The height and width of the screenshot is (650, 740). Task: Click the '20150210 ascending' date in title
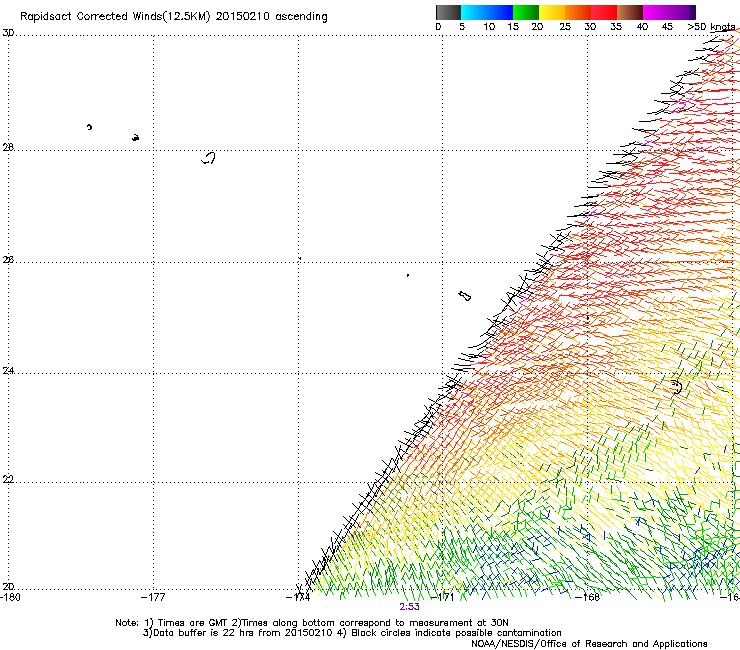pos(271,17)
